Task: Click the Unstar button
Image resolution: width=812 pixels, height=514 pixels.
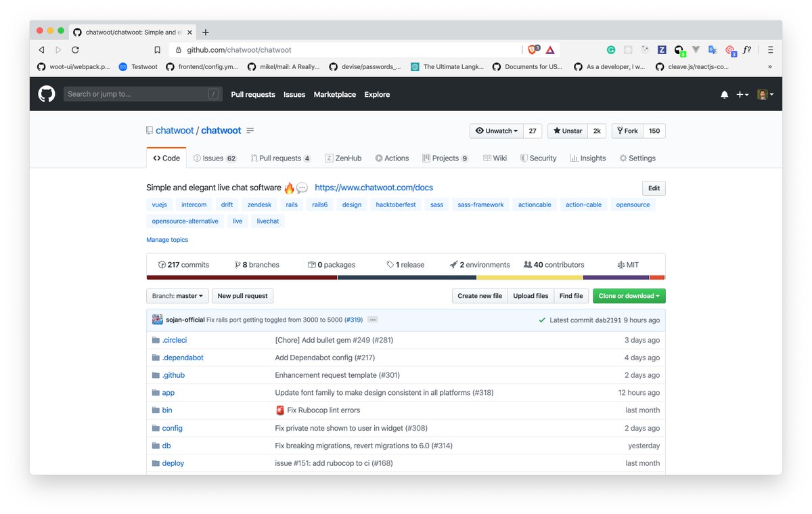Action: [x=568, y=131]
